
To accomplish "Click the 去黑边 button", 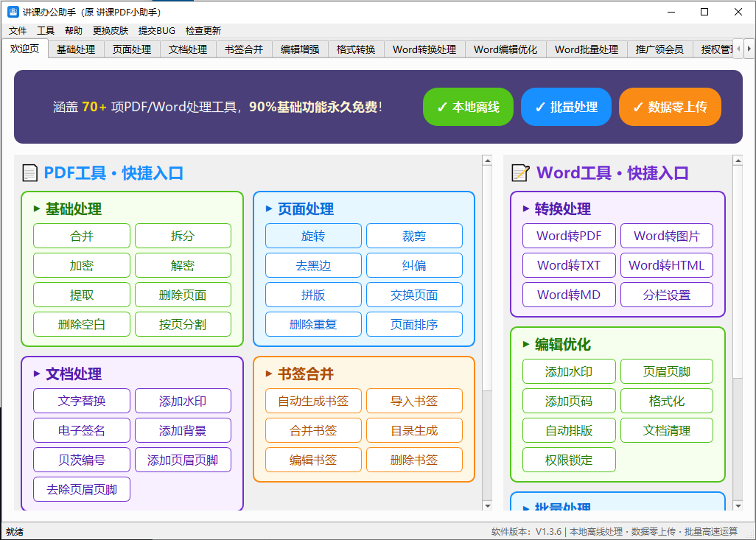I will (x=313, y=265).
